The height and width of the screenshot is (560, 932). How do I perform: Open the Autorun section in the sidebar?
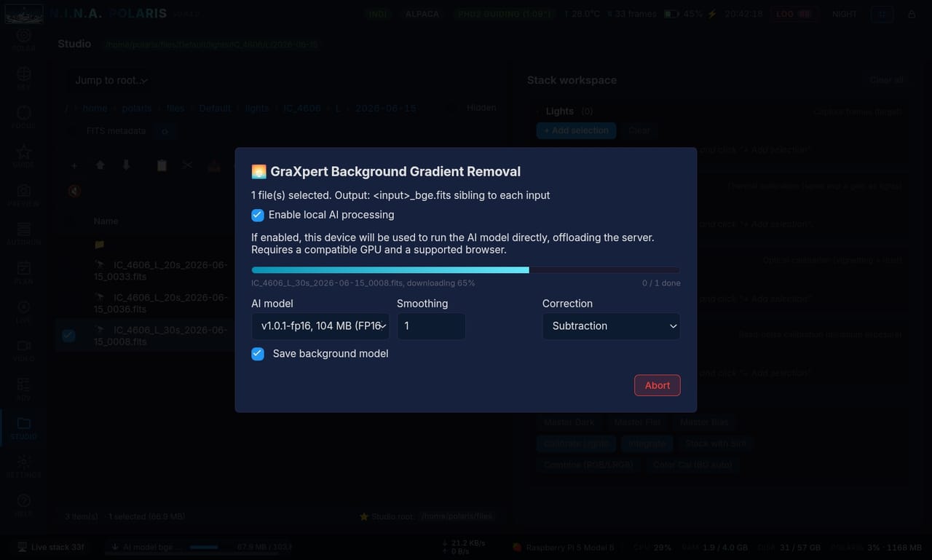[x=23, y=233]
